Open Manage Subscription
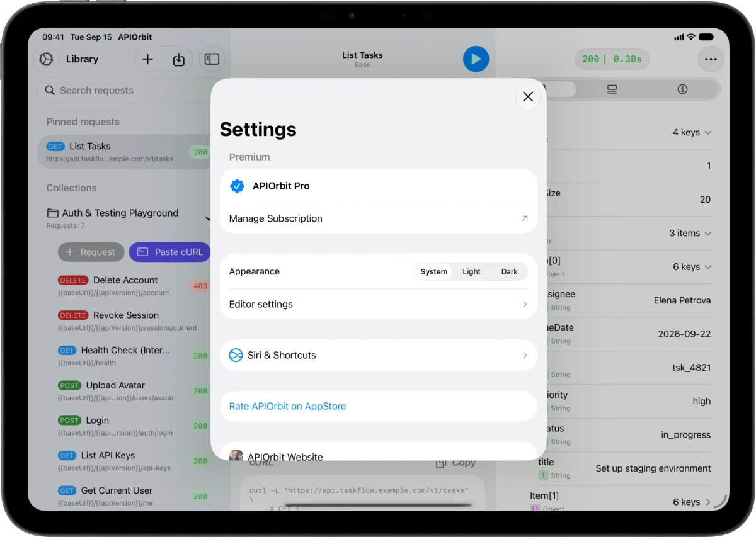 (379, 218)
